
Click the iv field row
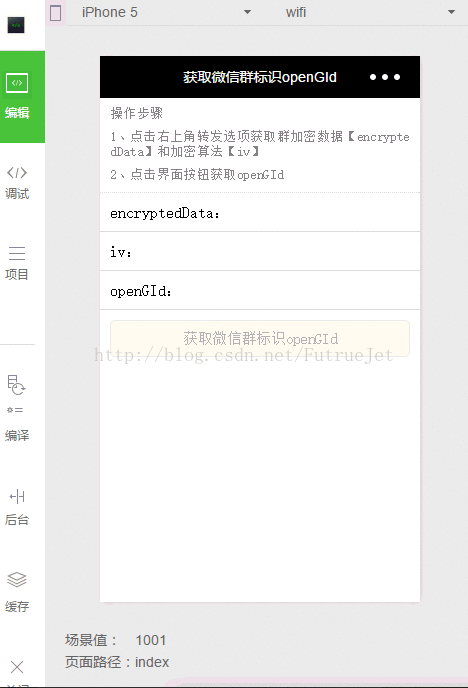[x=260, y=251]
